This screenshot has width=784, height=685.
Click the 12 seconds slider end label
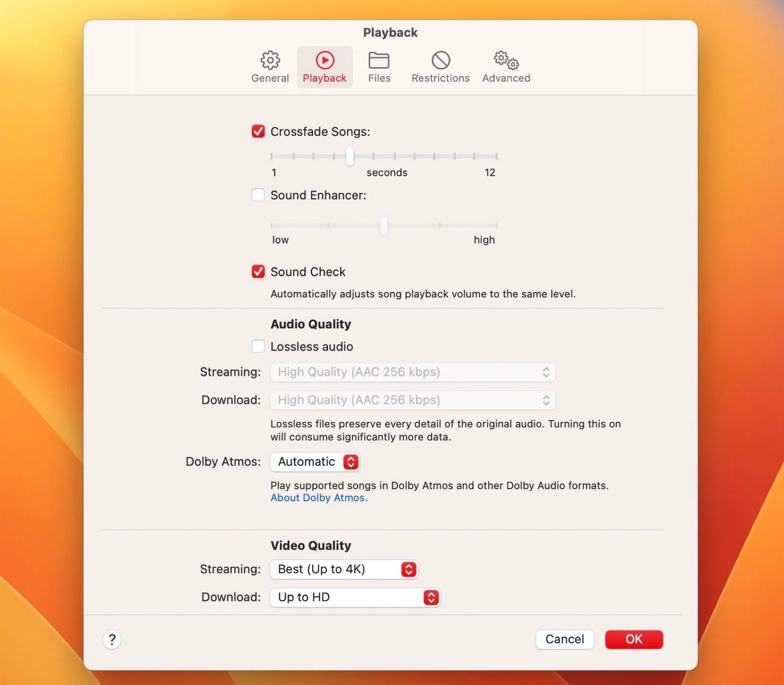pos(490,173)
